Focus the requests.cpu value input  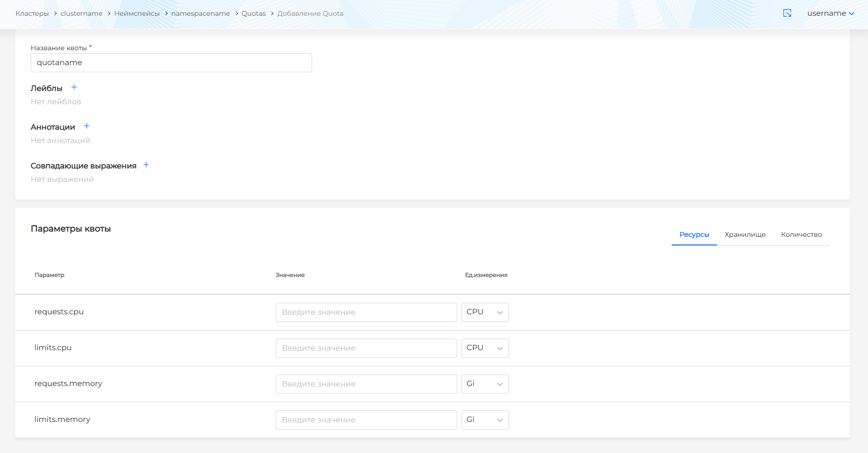tap(366, 312)
